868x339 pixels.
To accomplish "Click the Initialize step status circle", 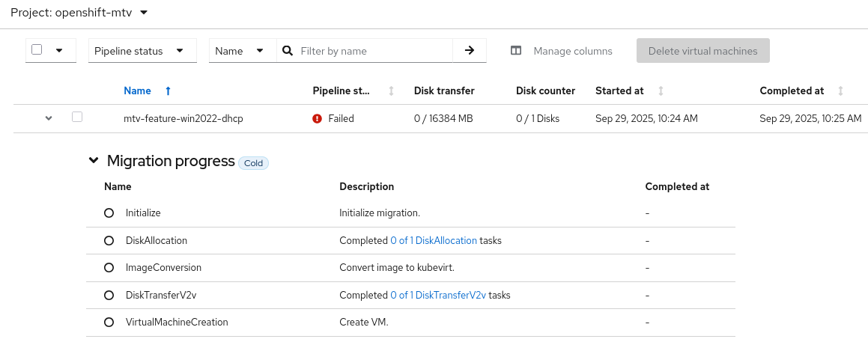I will click(109, 213).
